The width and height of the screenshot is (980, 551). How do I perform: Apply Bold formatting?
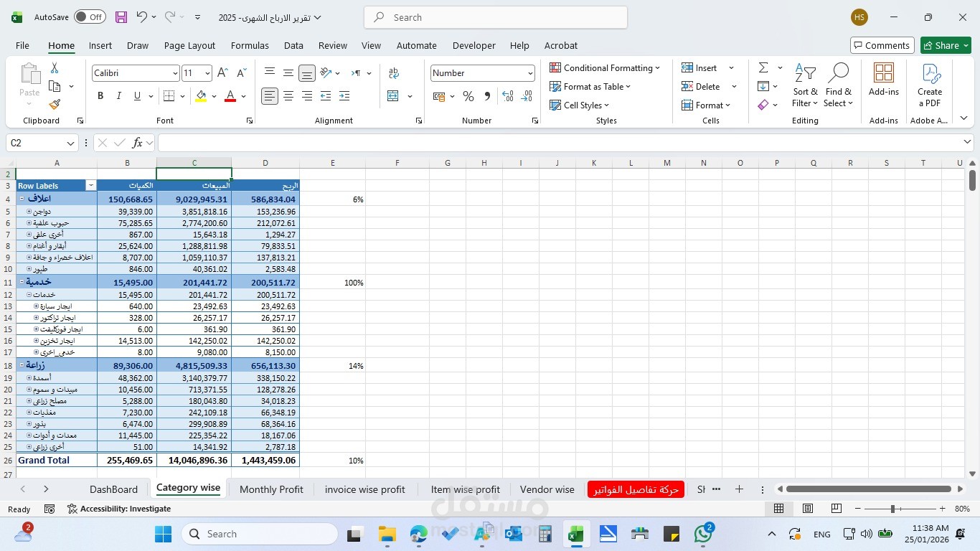click(100, 96)
